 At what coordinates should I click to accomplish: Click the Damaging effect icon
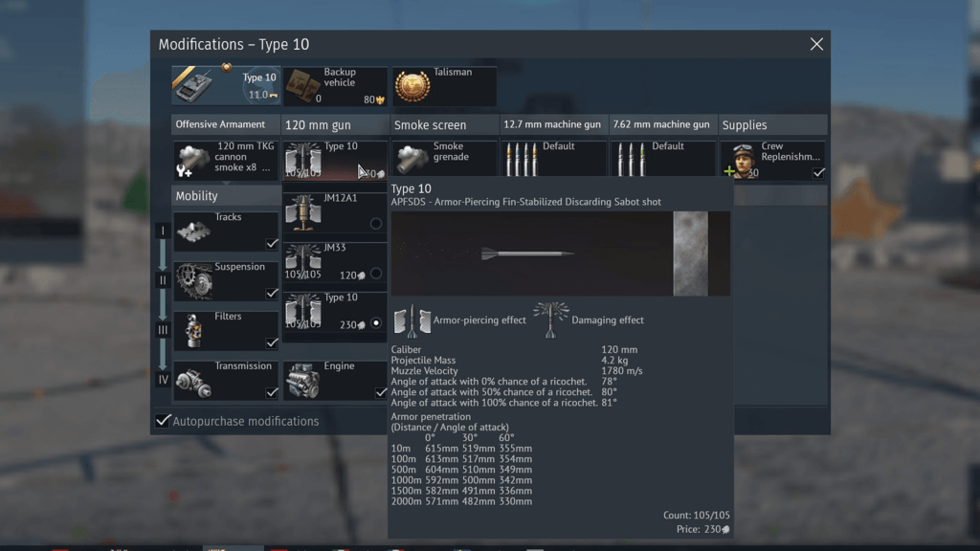[550, 320]
